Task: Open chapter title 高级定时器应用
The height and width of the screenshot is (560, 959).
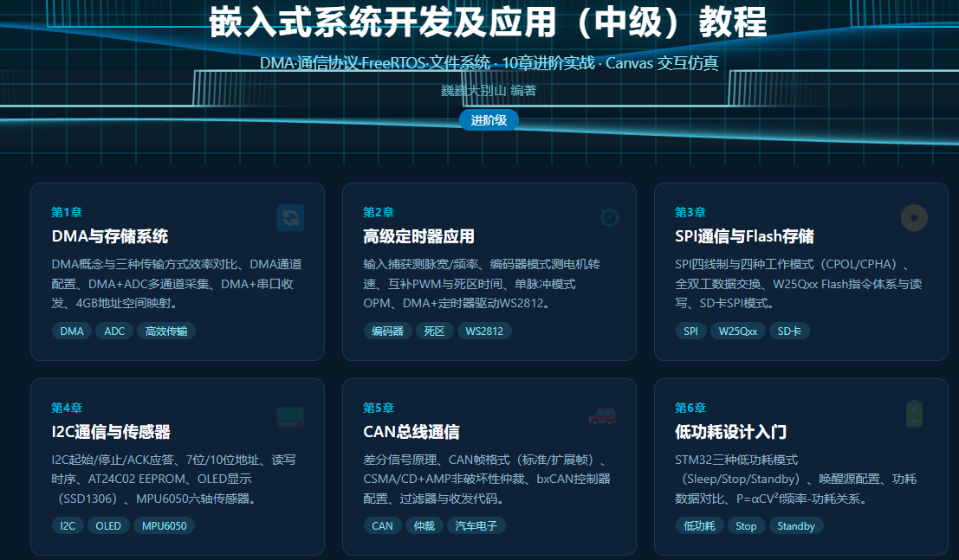Action: click(419, 236)
